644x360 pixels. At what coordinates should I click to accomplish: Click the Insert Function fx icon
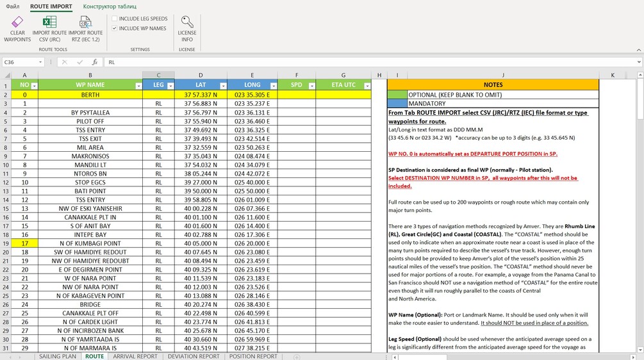point(95,62)
